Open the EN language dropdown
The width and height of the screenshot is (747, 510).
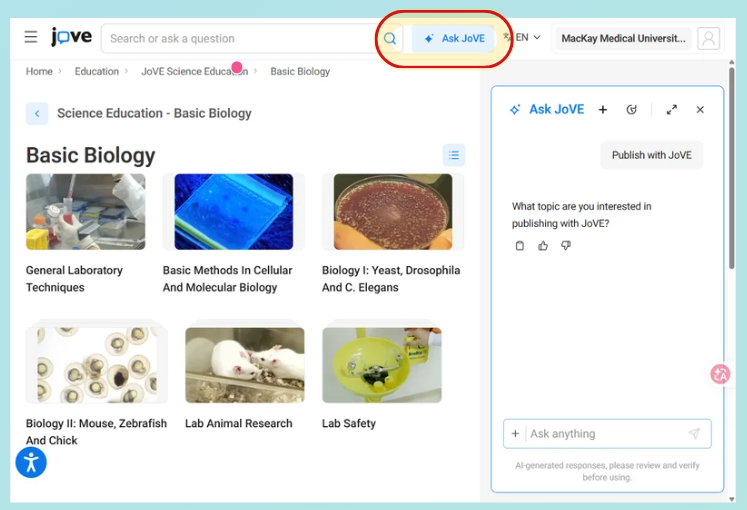pyautogui.click(x=523, y=37)
